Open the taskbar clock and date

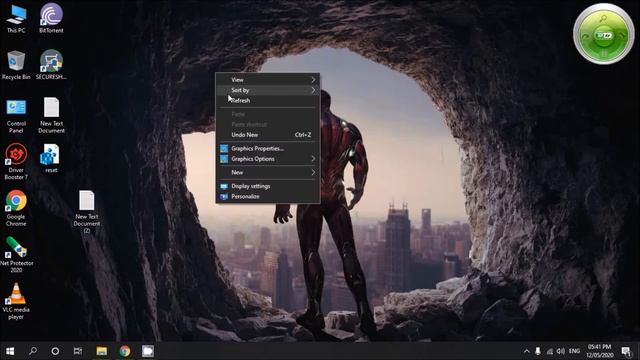click(600, 351)
